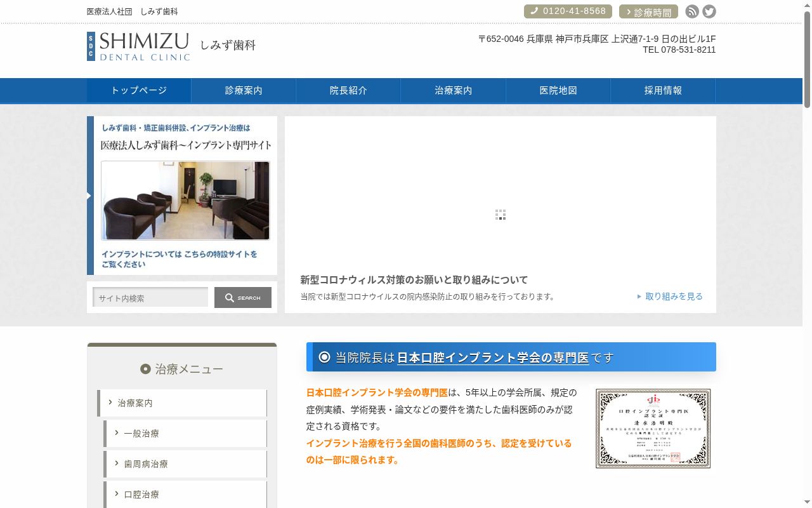Click the waiting room implant site photo
812x508 pixels.
(x=185, y=201)
